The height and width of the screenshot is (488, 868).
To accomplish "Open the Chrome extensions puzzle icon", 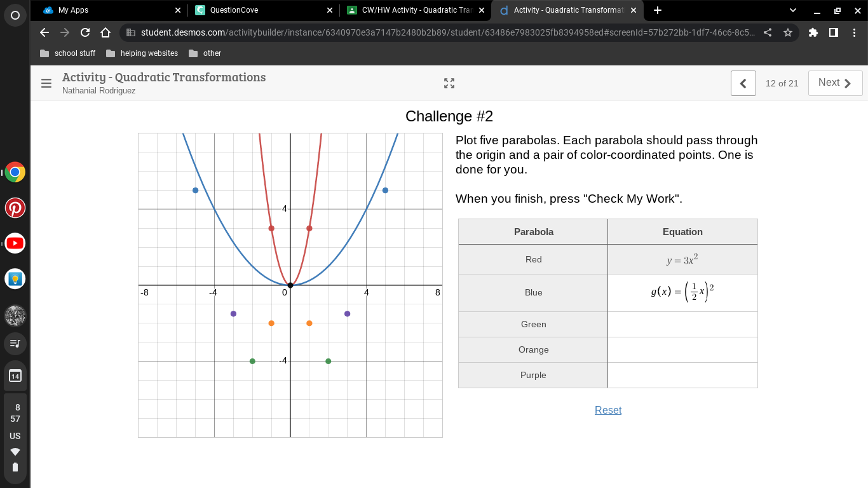I will (813, 32).
